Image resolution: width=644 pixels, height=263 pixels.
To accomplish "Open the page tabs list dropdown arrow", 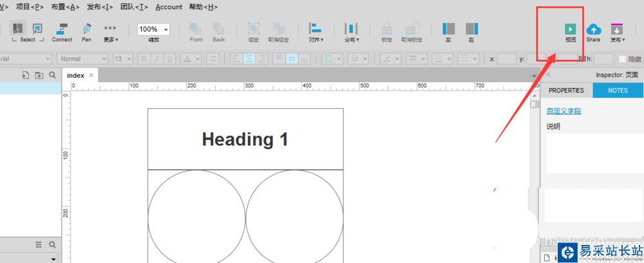I will [x=533, y=76].
